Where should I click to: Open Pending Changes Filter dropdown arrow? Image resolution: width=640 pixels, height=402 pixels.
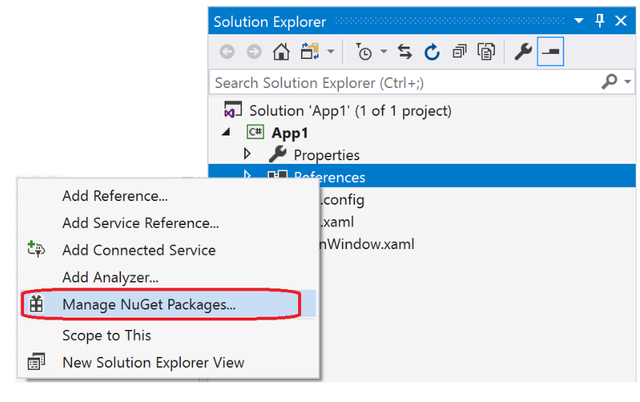383,51
